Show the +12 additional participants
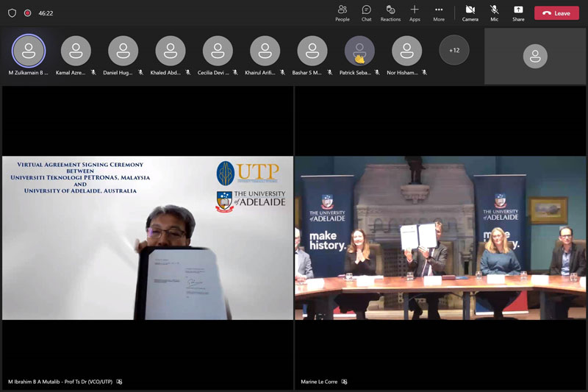Screen dimensions: 588x392 [454, 50]
